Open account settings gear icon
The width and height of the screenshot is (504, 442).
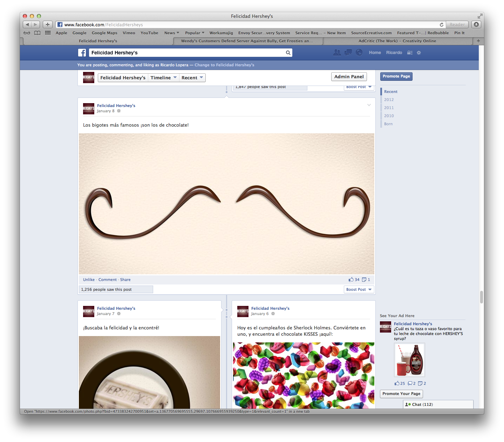coord(419,53)
